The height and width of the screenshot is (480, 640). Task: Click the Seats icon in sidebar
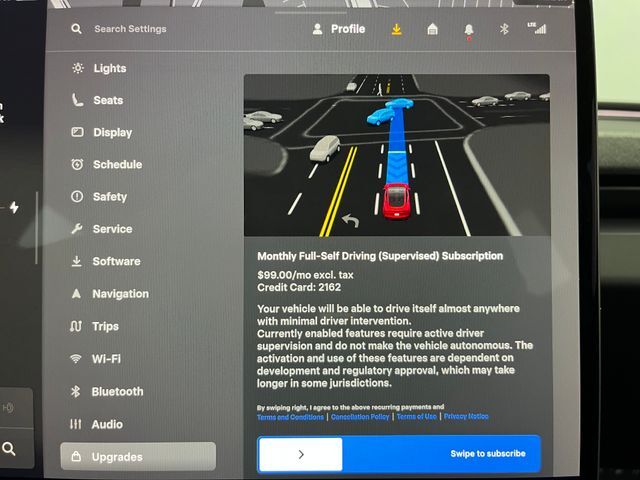tap(77, 100)
